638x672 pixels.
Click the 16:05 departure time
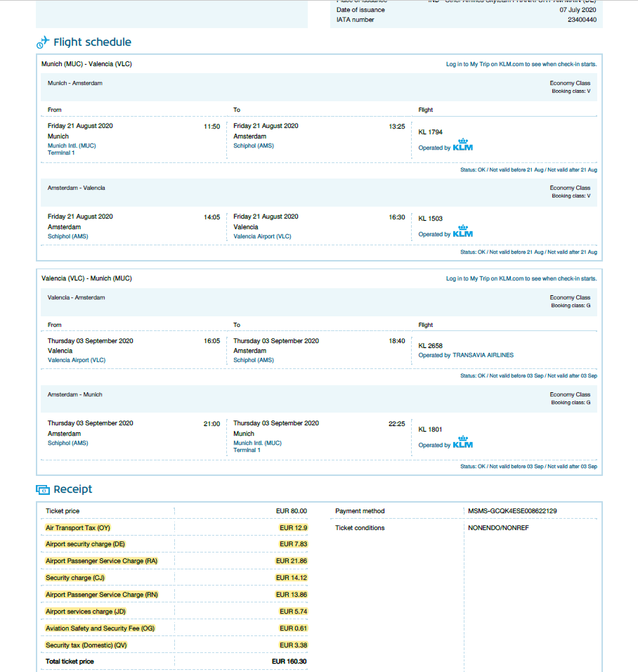211,341
